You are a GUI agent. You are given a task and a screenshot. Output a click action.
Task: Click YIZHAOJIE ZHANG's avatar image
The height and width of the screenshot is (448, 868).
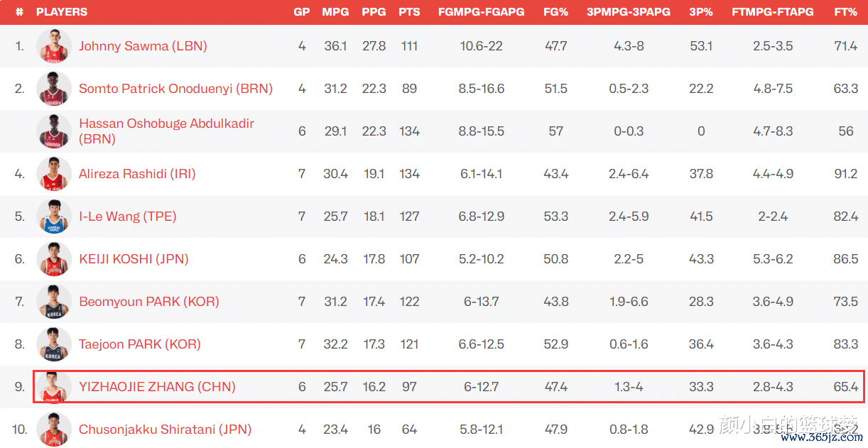[54, 387]
